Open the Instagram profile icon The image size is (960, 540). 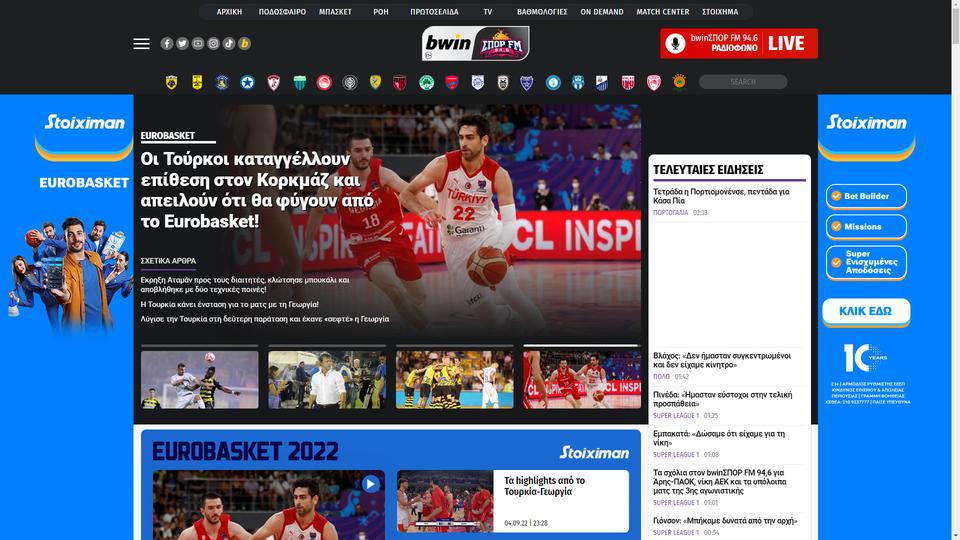213,43
